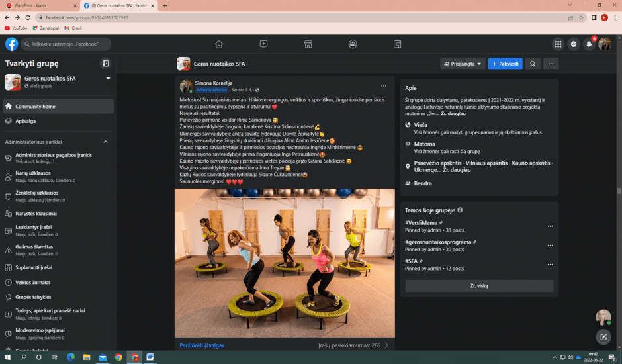Viewport: 622px width, 364px height.
Task: Open the Marketplace icon
Action: 308,44
